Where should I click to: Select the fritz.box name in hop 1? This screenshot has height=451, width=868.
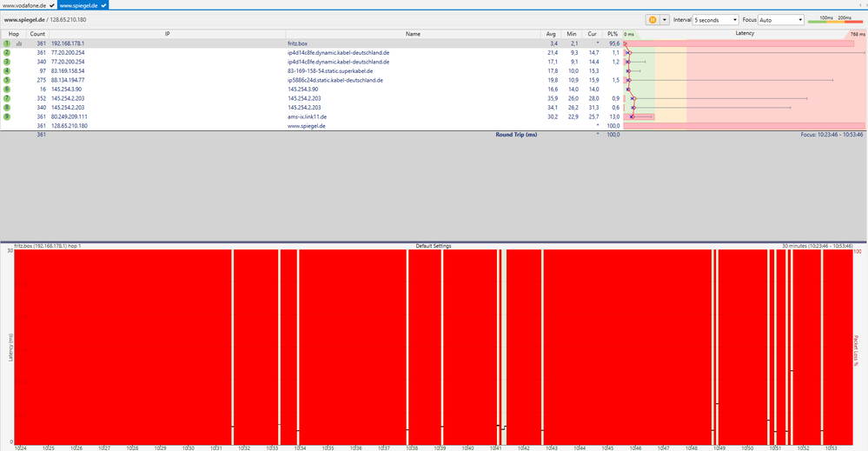[297, 43]
